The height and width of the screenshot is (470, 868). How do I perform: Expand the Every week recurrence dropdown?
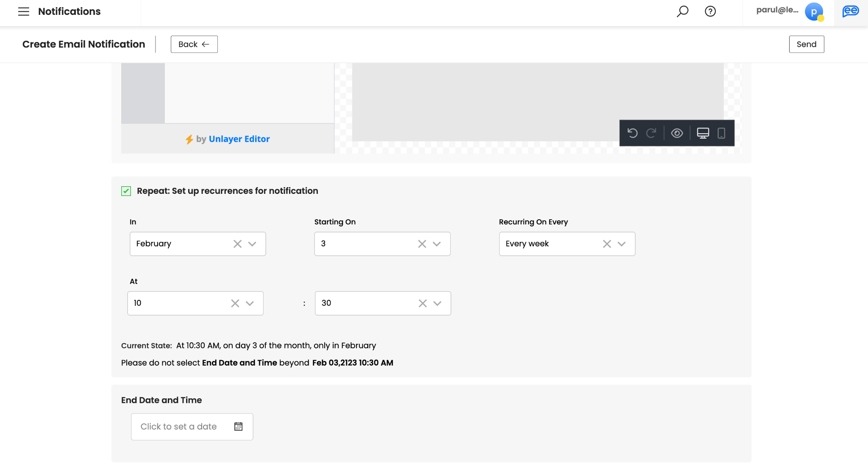pos(621,244)
